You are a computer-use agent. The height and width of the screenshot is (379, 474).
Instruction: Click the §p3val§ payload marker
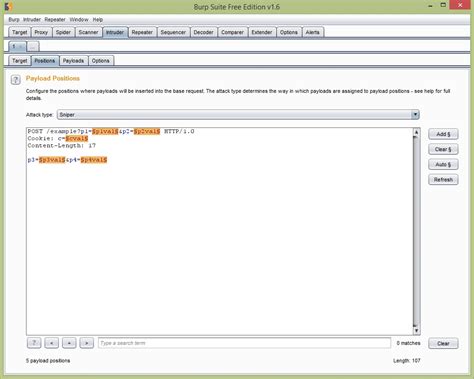(x=52, y=160)
